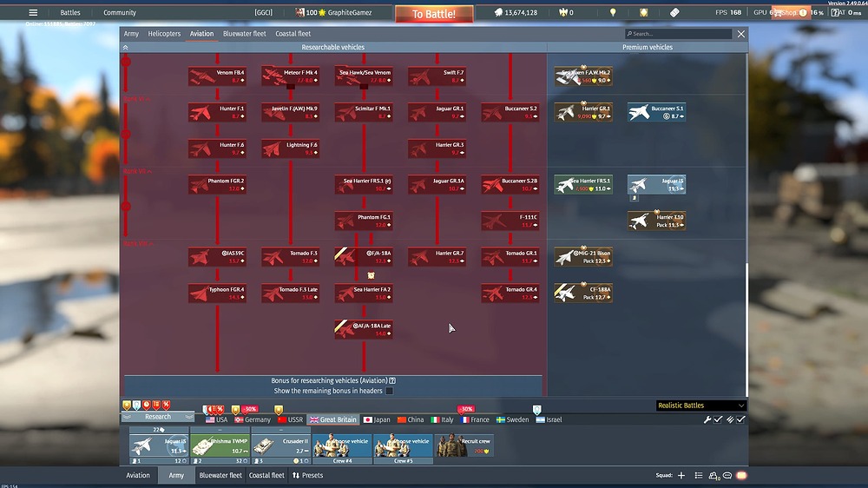Click the Research button

pyautogui.click(x=158, y=417)
